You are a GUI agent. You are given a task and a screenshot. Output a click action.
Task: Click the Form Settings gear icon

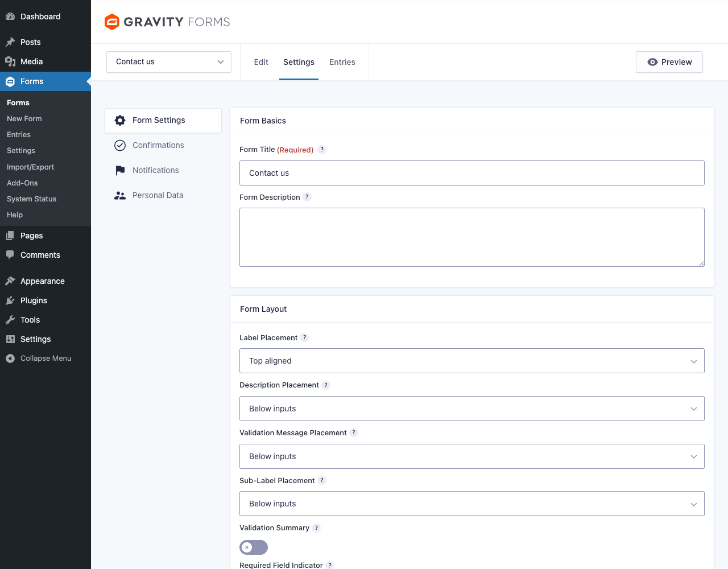[x=120, y=120]
